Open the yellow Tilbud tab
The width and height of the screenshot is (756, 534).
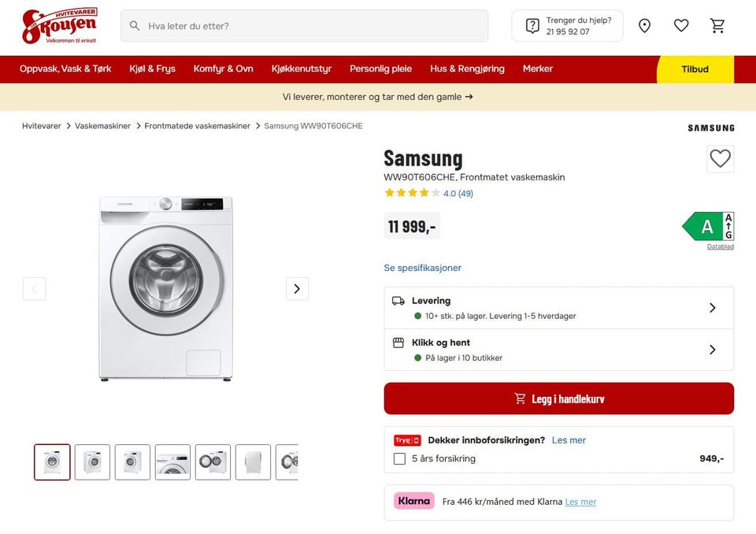695,69
